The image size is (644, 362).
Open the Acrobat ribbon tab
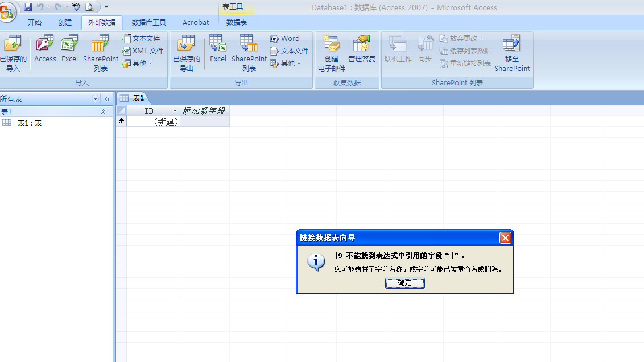[x=196, y=23]
